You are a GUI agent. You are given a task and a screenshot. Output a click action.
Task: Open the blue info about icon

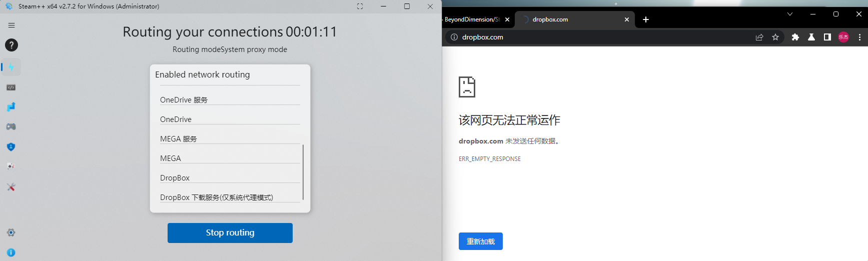pos(11,252)
